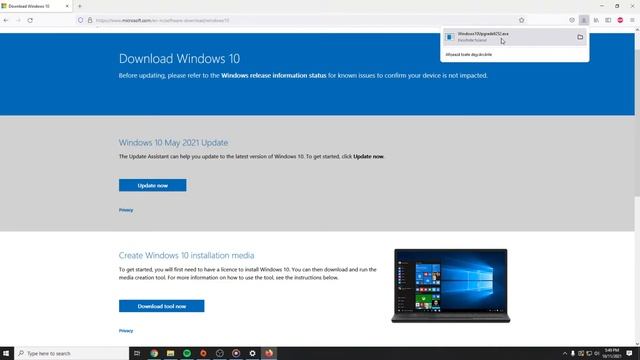Click the microphone icon in system tray
The image size is (640, 360).
(x=573, y=353)
